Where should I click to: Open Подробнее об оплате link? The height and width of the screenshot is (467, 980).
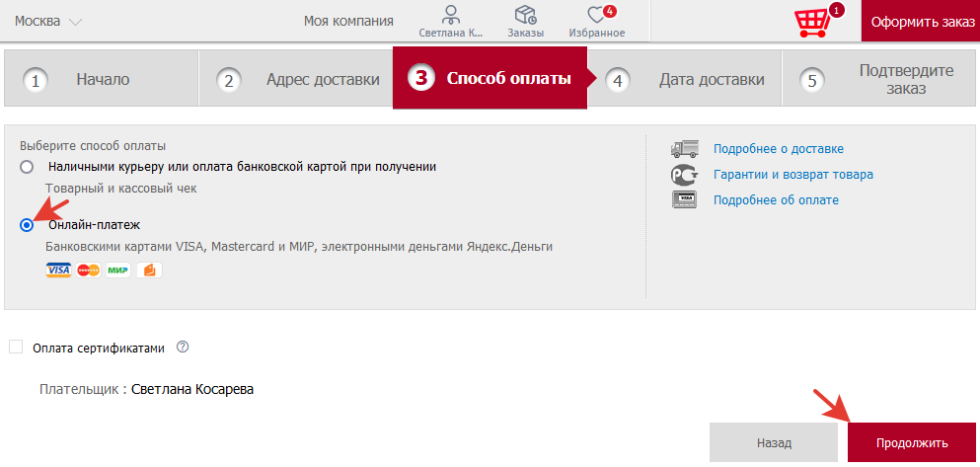coord(777,200)
